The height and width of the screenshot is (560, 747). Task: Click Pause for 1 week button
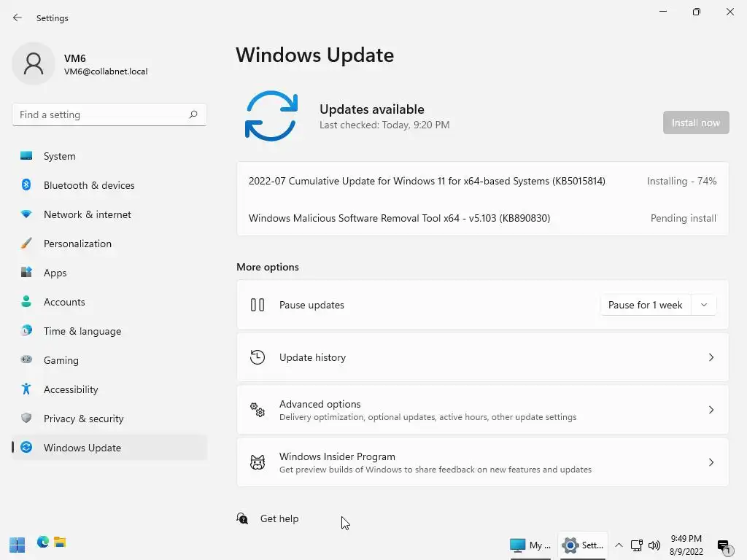(x=645, y=305)
